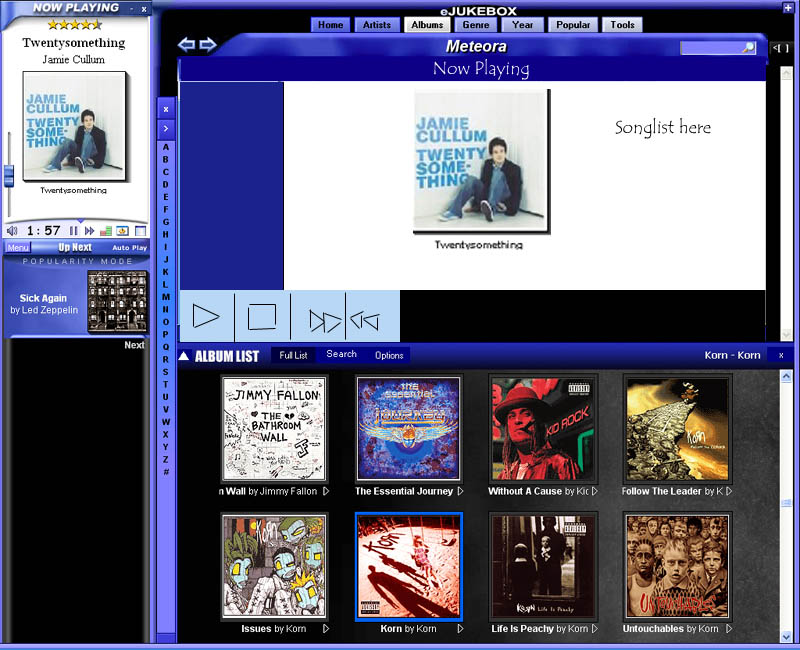
Task: Jump to letter K in alphabet strip
Action: point(166,272)
